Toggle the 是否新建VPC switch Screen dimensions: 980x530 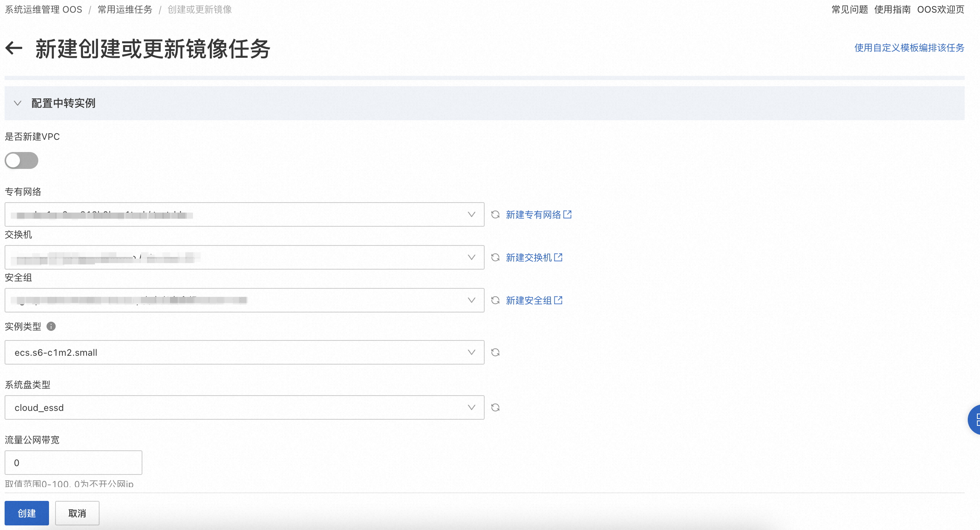point(21,160)
